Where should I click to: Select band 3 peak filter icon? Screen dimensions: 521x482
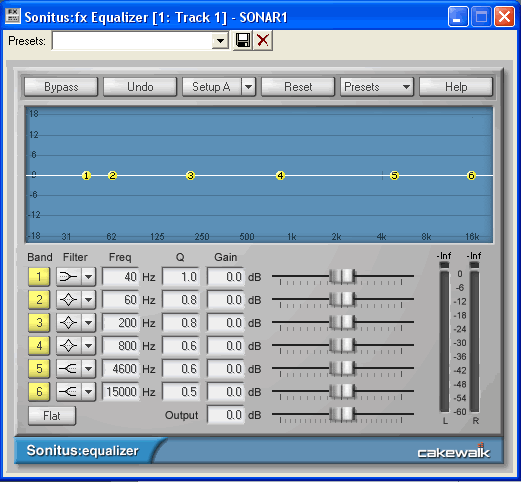(x=68, y=323)
